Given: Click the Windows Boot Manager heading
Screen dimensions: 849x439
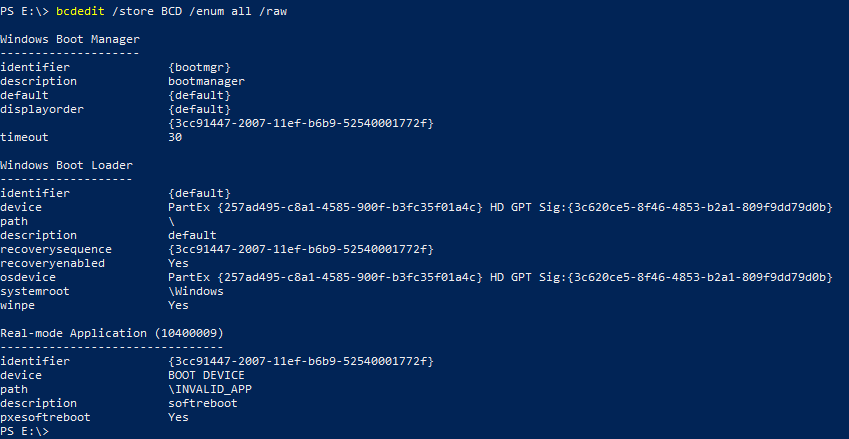Looking at the screenshot, I should pyautogui.click(x=69, y=39).
